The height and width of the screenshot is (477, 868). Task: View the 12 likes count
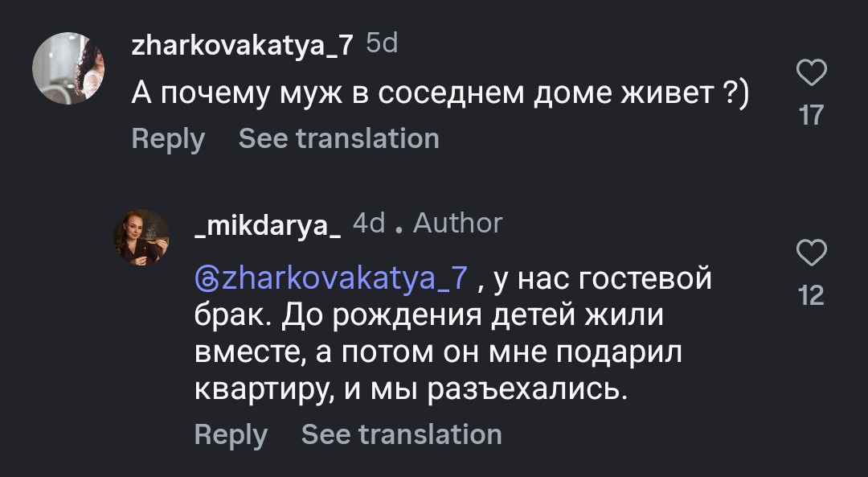click(x=812, y=296)
